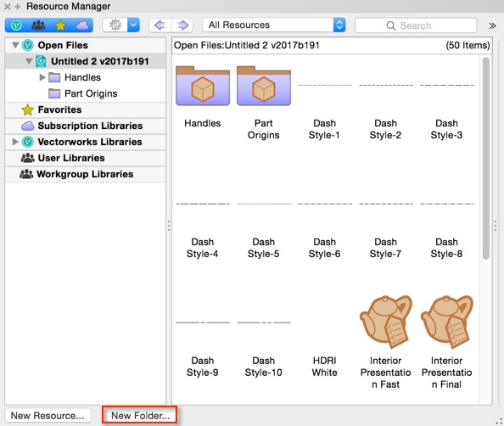
Task: Open User Libraries section
Action: pos(71,158)
